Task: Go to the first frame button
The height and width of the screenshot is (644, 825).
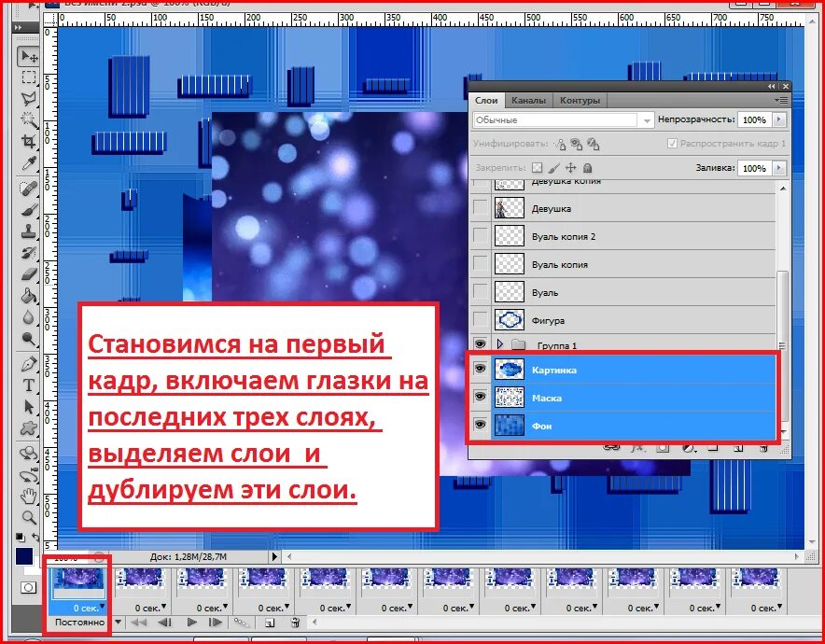Action: [139, 623]
